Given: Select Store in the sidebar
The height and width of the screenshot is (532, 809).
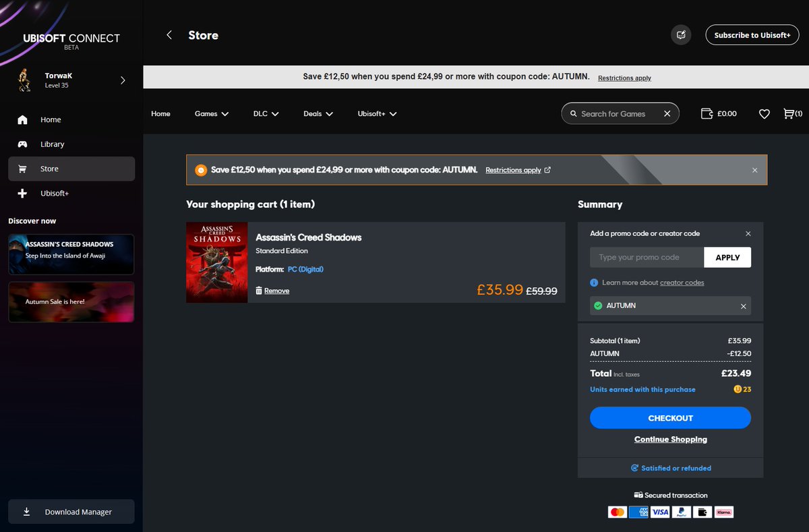Looking at the screenshot, I should tap(71, 169).
